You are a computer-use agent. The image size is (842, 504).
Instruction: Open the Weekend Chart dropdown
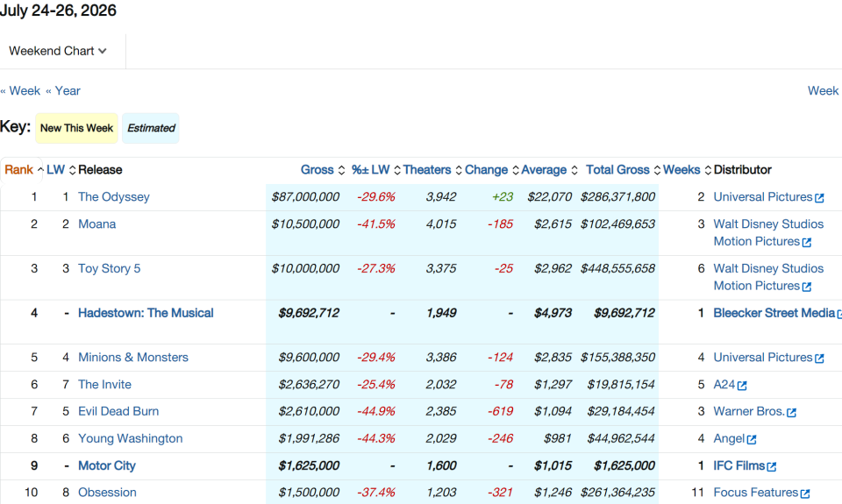[58, 51]
